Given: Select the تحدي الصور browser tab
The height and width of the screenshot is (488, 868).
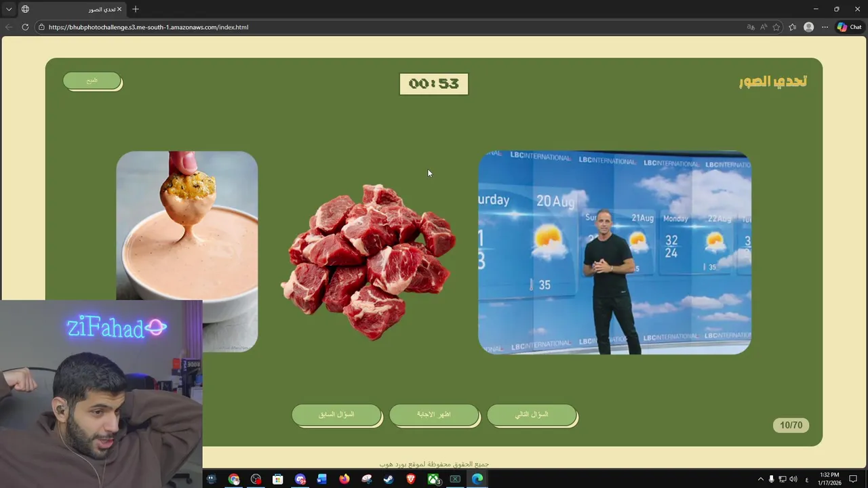Looking at the screenshot, I should [x=71, y=9].
